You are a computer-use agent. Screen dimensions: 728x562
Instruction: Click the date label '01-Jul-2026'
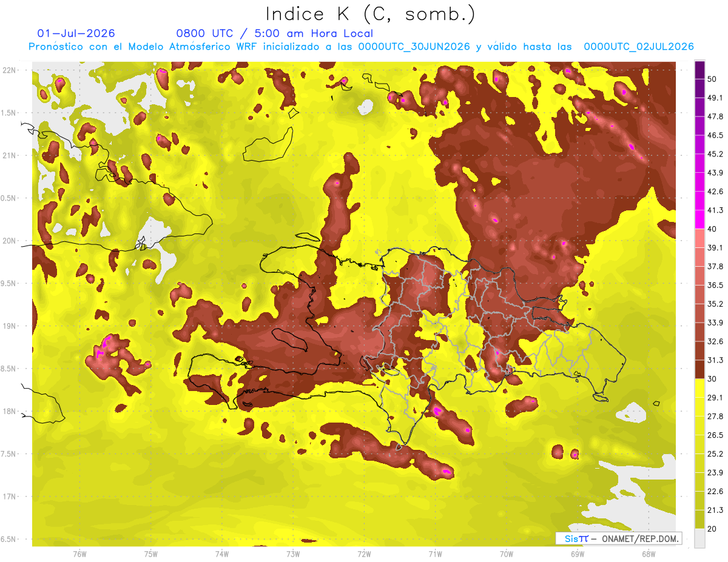pos(76,33)
